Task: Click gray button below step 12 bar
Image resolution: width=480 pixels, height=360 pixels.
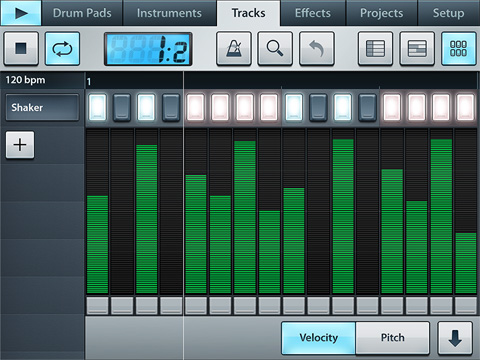Action: 368,306
